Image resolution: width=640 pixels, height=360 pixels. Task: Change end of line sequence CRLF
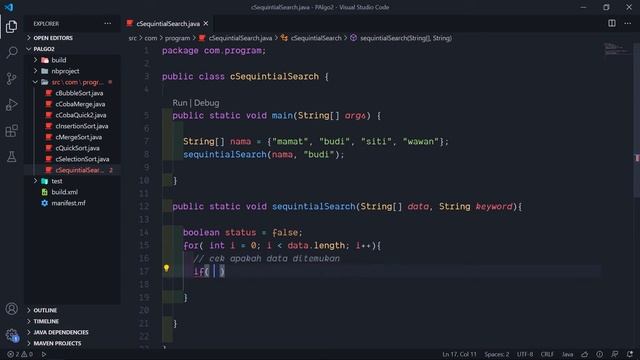[x=547, y=354]
